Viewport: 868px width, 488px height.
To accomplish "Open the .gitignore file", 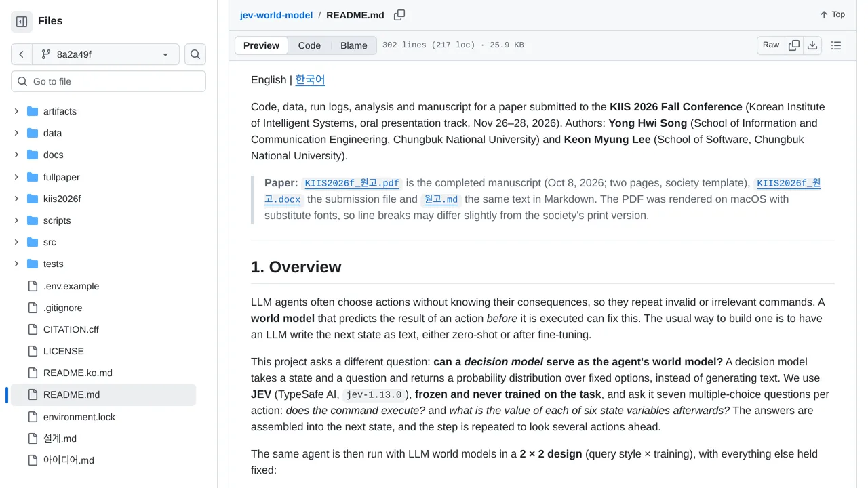I will [x=63, y=308].
